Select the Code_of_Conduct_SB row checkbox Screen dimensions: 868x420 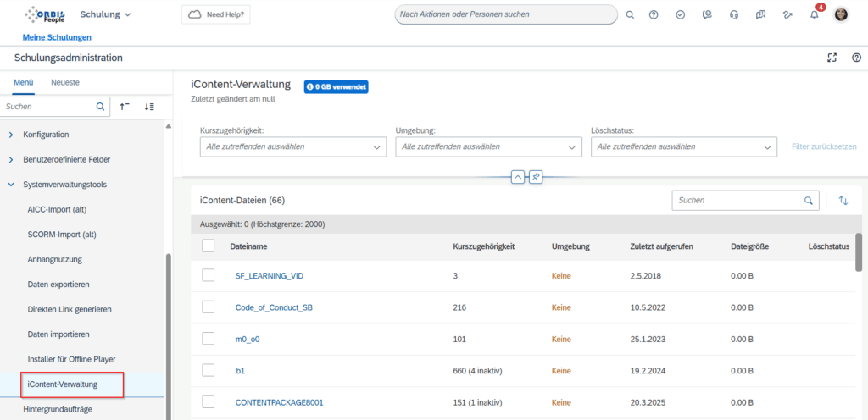209,307
